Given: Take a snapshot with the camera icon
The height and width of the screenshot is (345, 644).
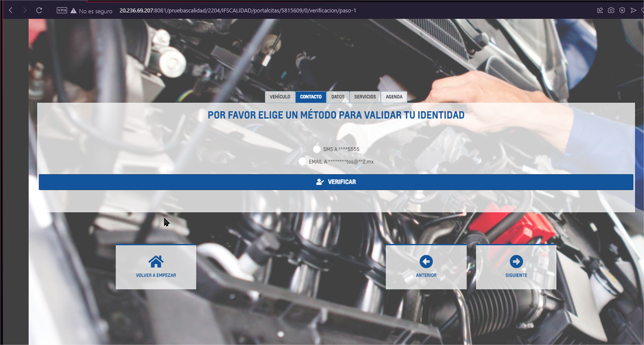Looking at the screenshot, I should tap(611, 10).
